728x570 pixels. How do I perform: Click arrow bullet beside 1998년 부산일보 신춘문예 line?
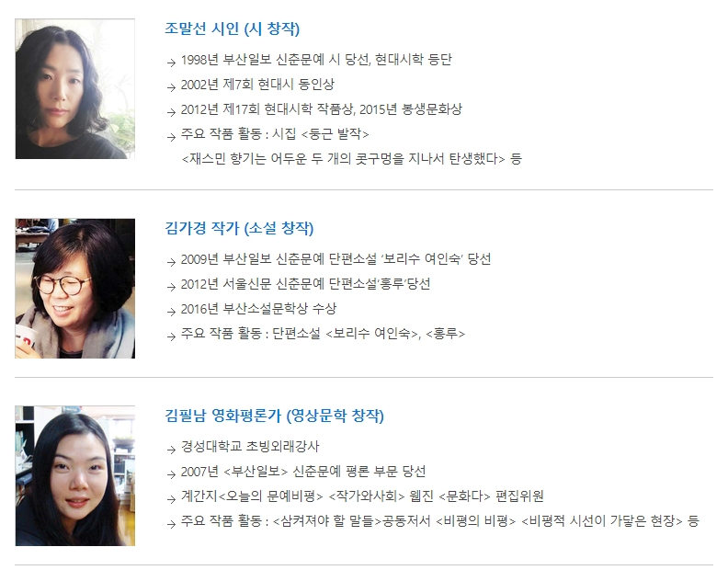[171, 62]
